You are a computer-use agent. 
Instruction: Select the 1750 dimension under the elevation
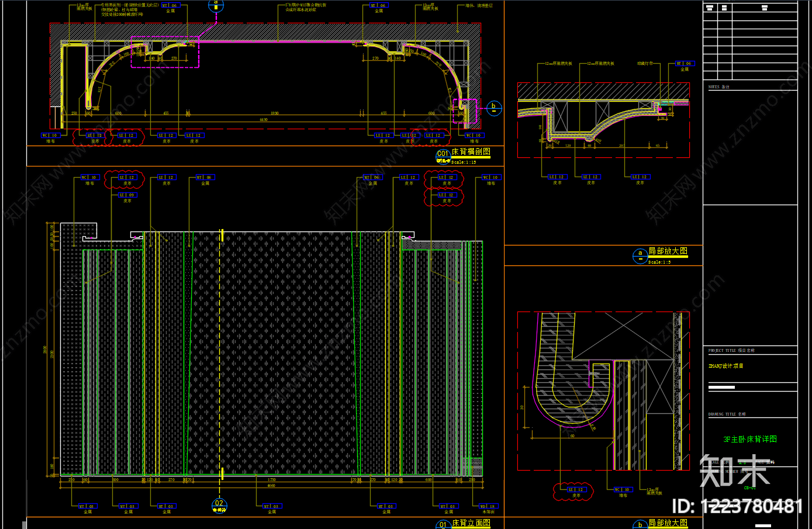tap(272, 480)
